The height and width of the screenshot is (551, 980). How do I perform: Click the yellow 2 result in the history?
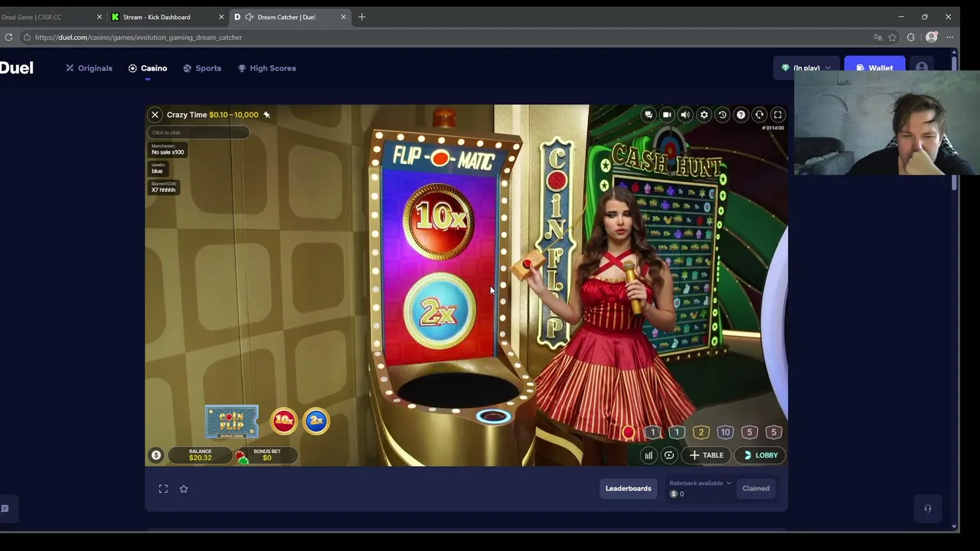tap(701, 432)
